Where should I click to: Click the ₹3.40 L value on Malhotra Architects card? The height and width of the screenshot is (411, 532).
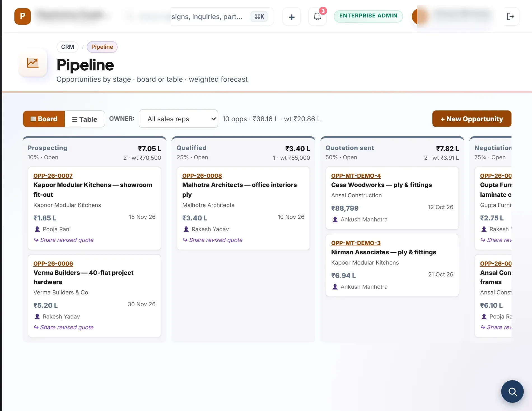(195, 218)
